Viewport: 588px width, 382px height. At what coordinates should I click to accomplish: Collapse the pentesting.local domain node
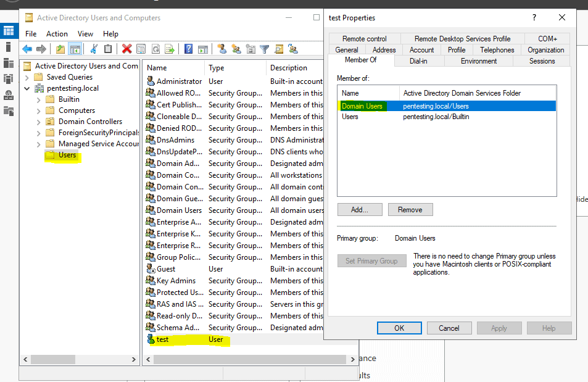pos(27,89)
